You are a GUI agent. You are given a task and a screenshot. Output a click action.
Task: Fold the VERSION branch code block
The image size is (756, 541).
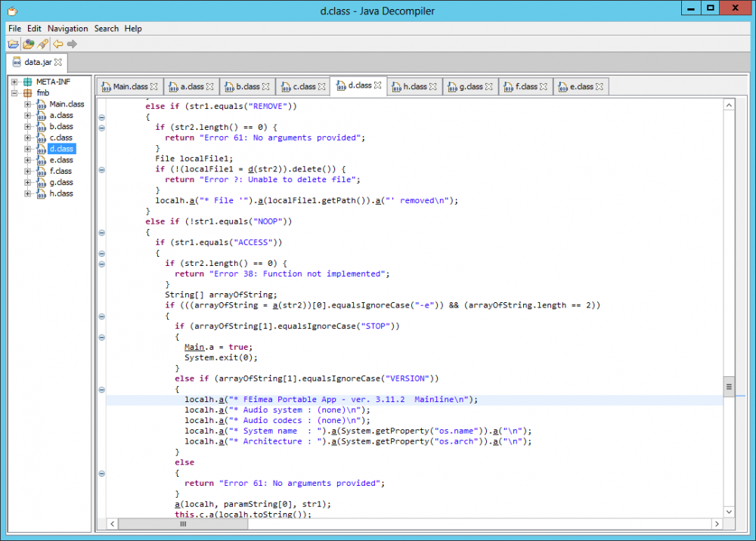[101, 390]
